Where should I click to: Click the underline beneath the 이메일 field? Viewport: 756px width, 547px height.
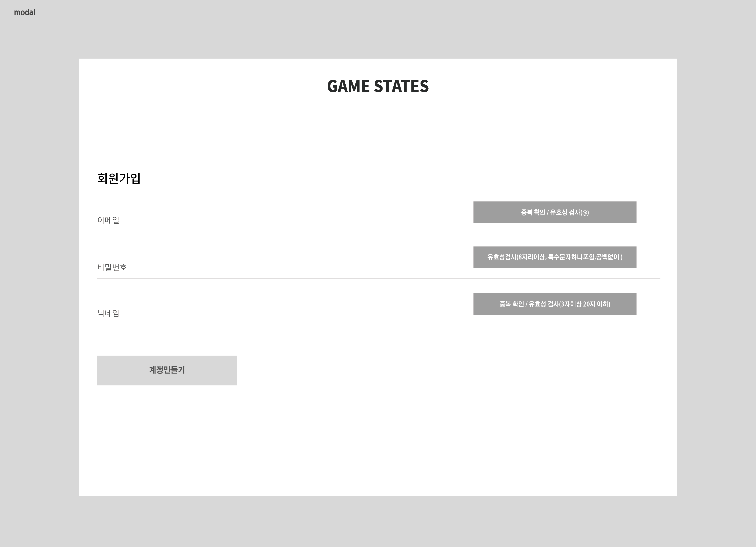click(378, 231)
